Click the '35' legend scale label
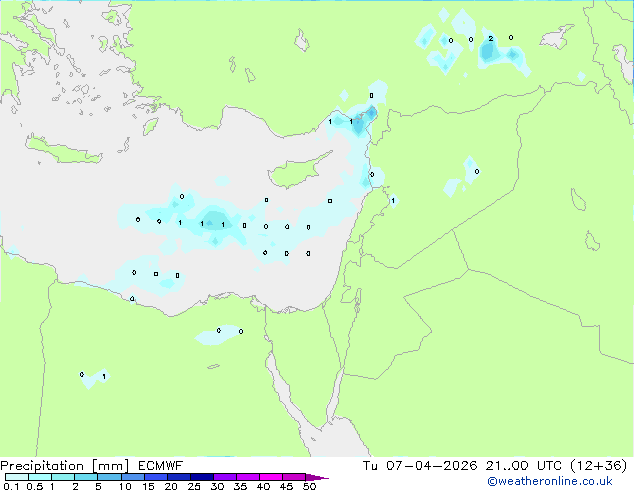The image size is (634, 490). (x=241, y=486)
